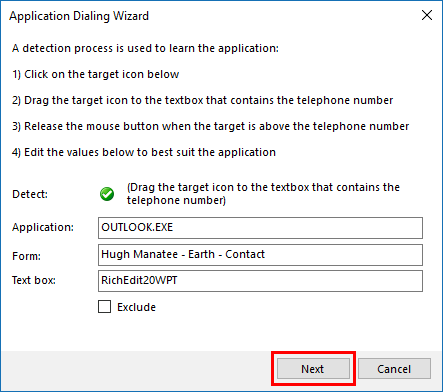Click the Next button
443x392 pixels.
pos(313,369)
